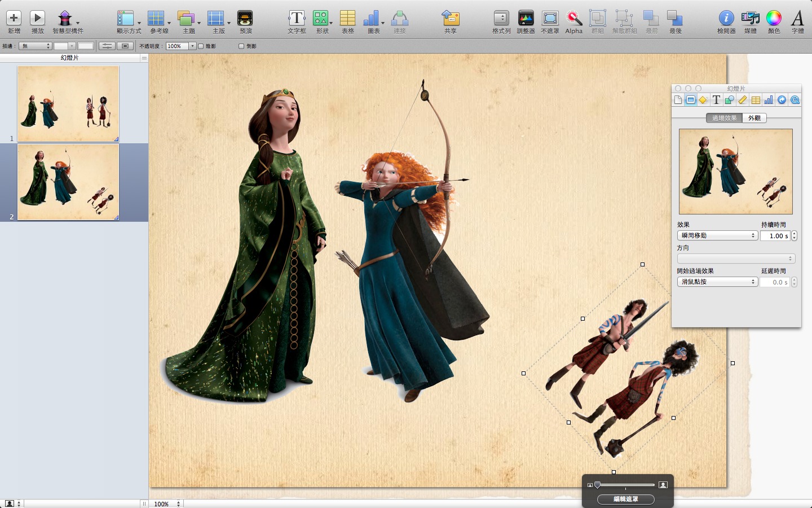The width and height of the screenshot is (812, 508).
Task: Click the picture frame style button in format bar
Action: pyautogui.click(x=125, y=46)
